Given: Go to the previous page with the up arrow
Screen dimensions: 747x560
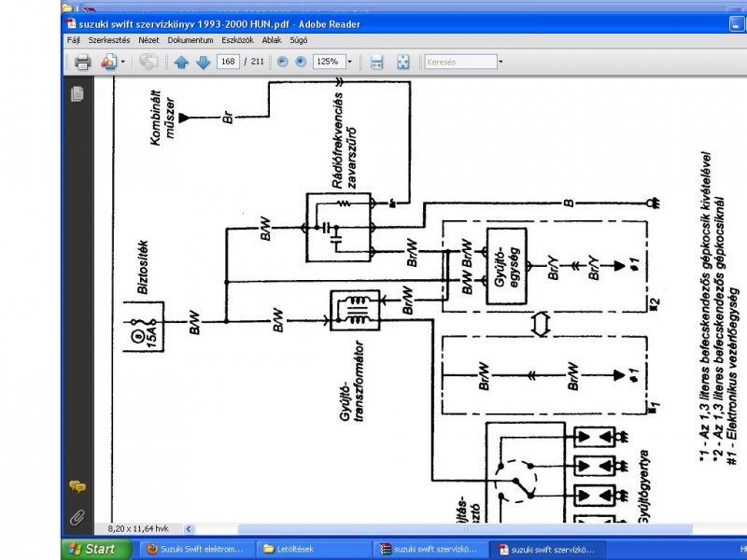Looking at the screenshot, I should point(181,62).
